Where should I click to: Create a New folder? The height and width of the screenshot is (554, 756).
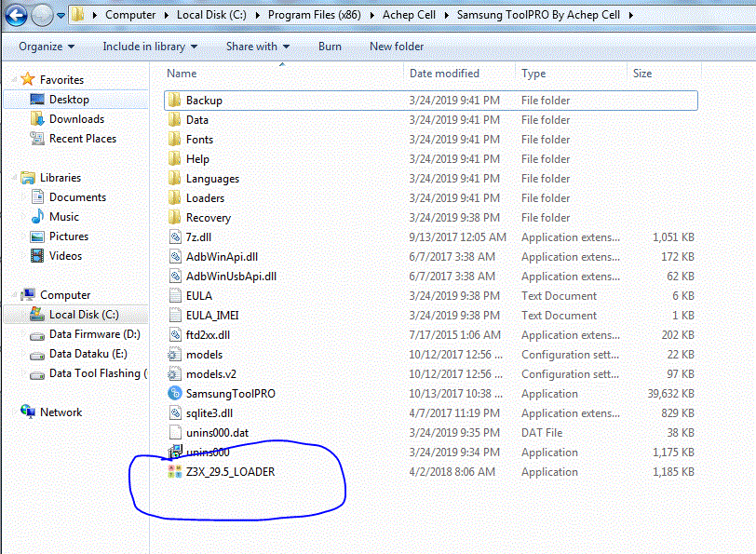pyautogui.click(x=397, y=47)
